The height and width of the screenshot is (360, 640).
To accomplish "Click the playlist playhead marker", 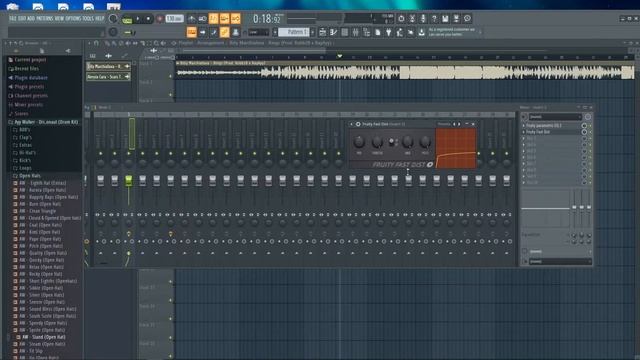I will [339, 56].
